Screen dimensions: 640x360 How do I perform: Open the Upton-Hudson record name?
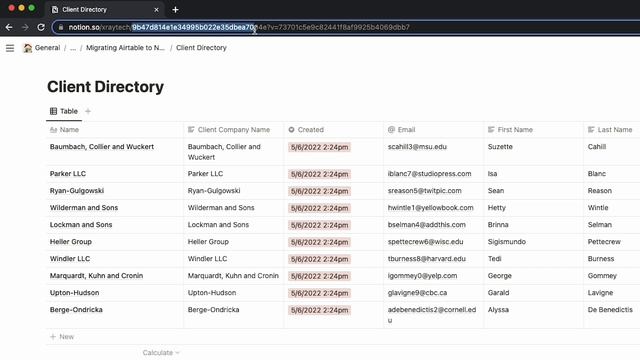[x=74, y=293]
